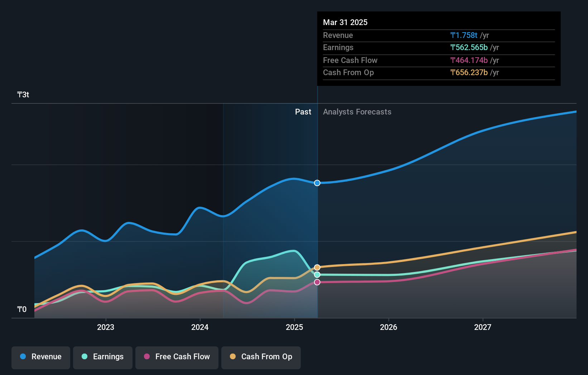This screenshot has width=588, height=375.
Task: Click the Revenue value in the tooltip
Action: [x=464, y=35]
